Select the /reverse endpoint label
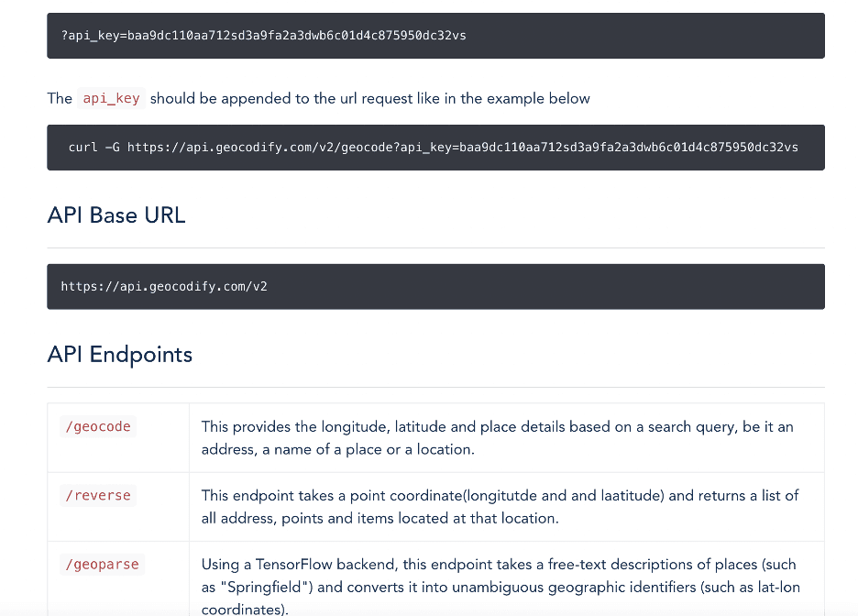Viewport: 858px width, 616px height. coord(97,495)
